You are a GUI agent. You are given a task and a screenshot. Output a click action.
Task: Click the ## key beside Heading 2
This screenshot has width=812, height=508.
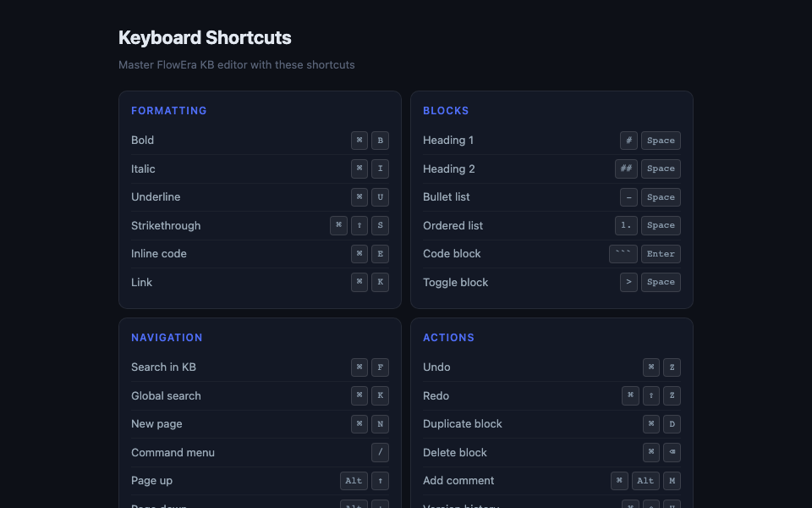[626, 168]
